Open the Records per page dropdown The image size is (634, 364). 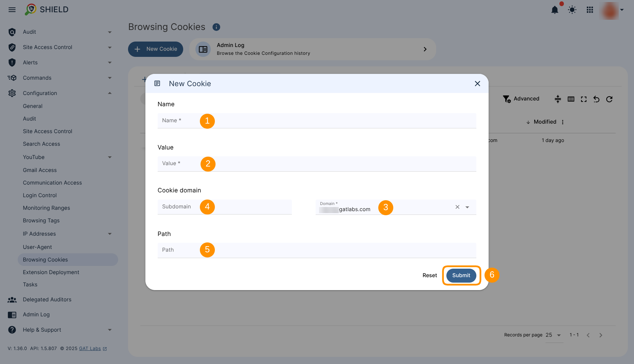(554, 335)
